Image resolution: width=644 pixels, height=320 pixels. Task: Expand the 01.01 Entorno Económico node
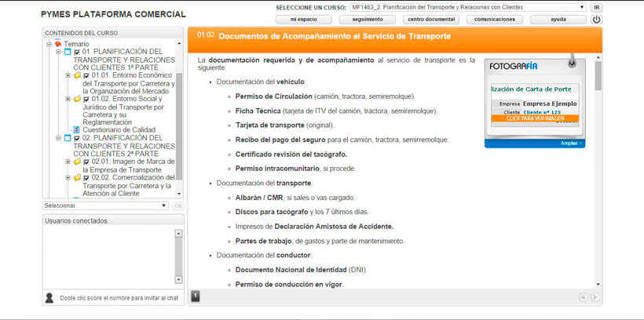click(68, 75)
